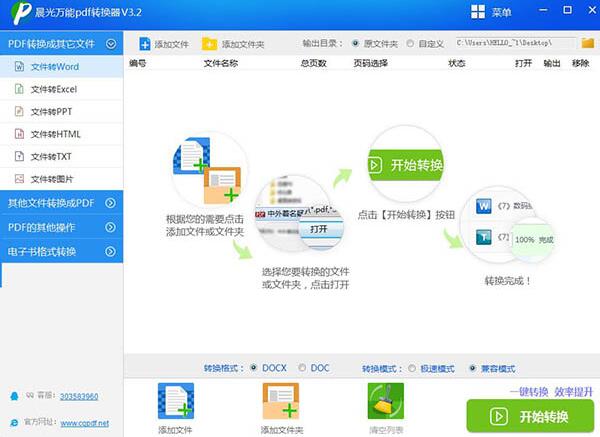The image size is (600, 437).
Task: Minimize the converter window
Action: [543, 10]
